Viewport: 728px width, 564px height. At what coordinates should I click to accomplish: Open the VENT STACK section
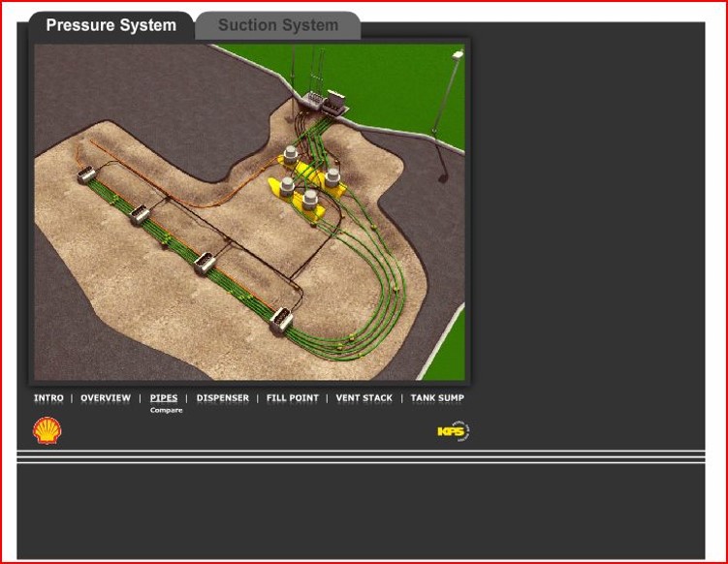[x=364, y=398]
